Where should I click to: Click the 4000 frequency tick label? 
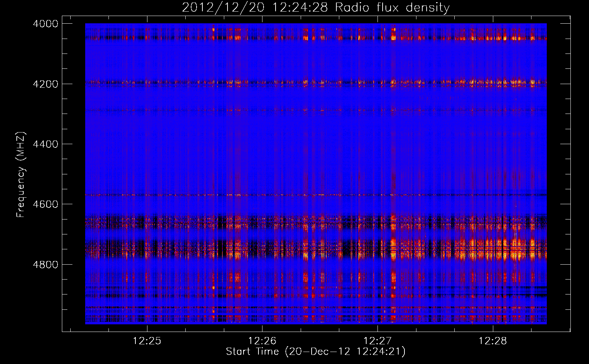point(46,24)
